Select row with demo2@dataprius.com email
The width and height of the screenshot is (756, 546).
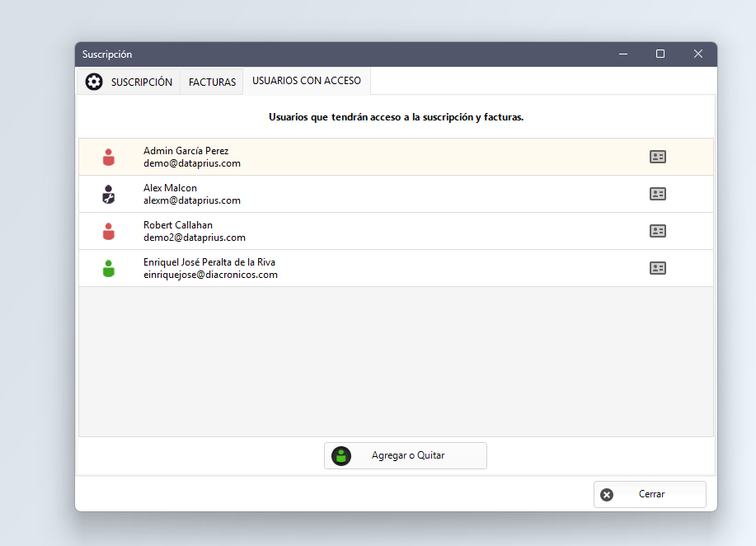coord(396,231)
